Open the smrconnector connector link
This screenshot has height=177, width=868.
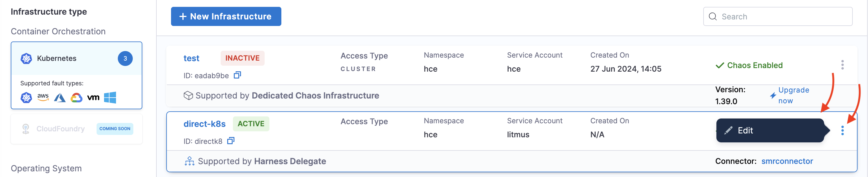tap(787, 161)
